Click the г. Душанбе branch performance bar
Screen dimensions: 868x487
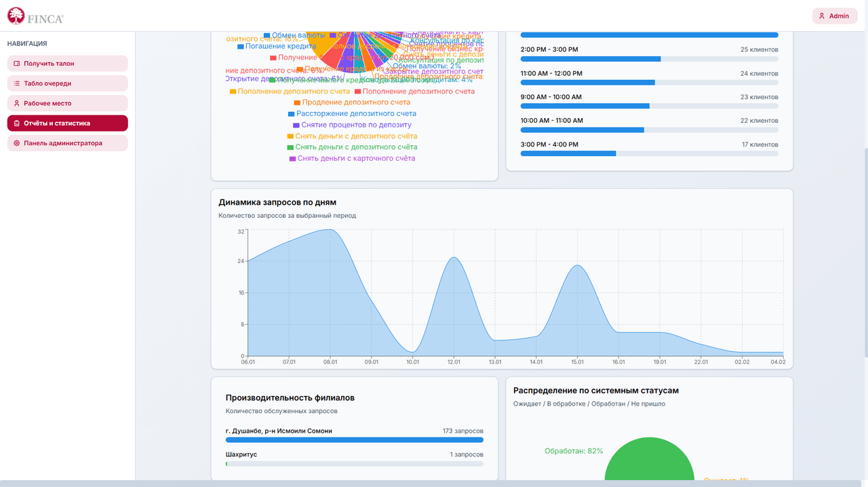pyautogui.click(x=355, y=440)
